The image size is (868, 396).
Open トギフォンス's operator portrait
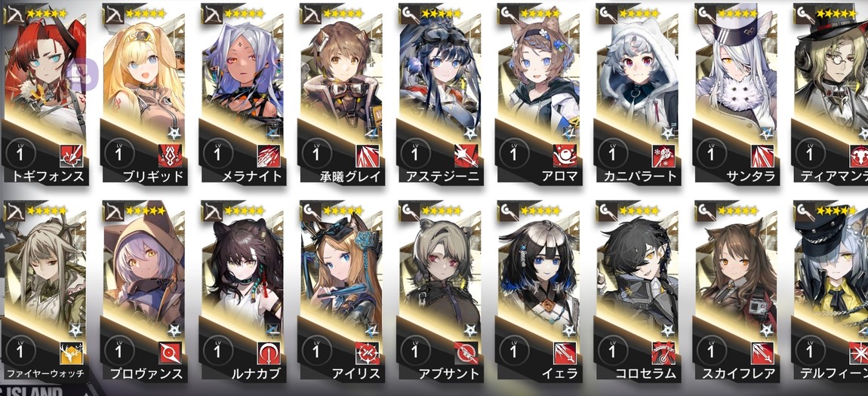[45, 72]
